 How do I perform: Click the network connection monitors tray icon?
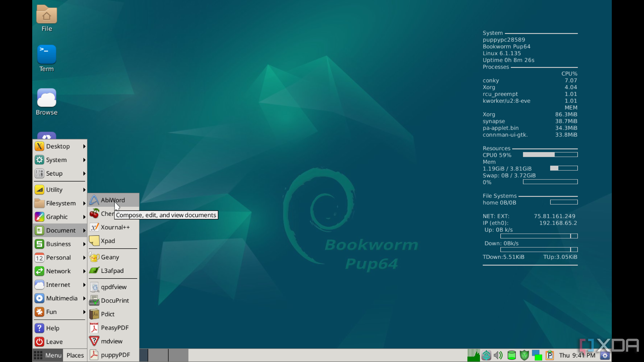point(537,355)
